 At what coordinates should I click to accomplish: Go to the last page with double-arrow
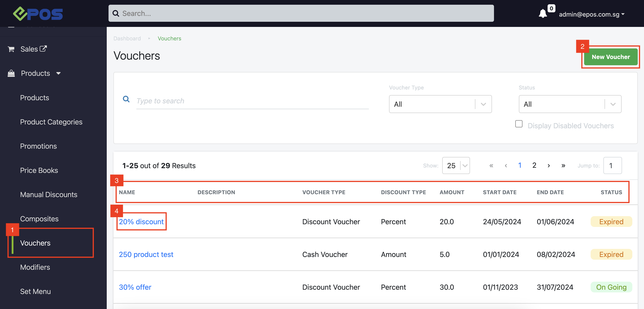(x=563, y=165)
